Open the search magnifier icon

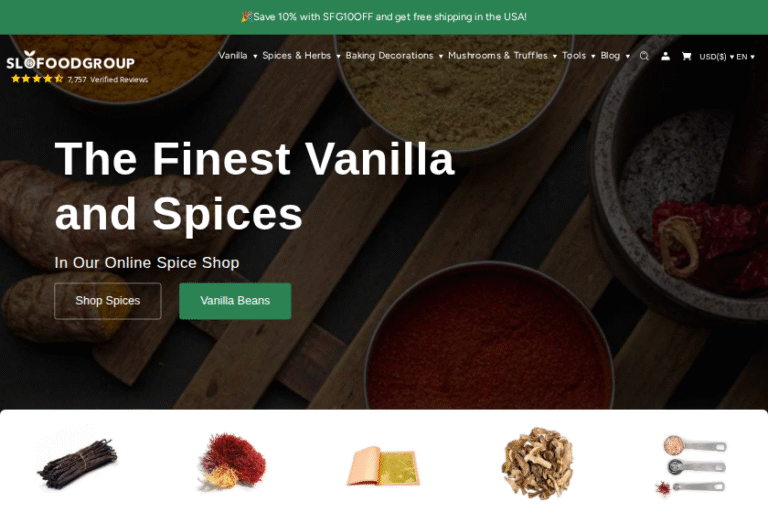pyautogui.click(x=644, y=56)
